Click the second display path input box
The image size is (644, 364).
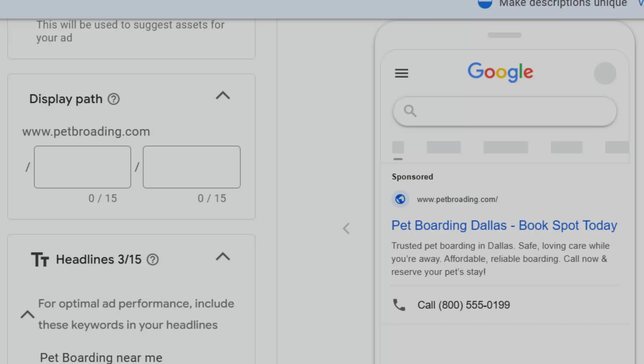(191, 167)
